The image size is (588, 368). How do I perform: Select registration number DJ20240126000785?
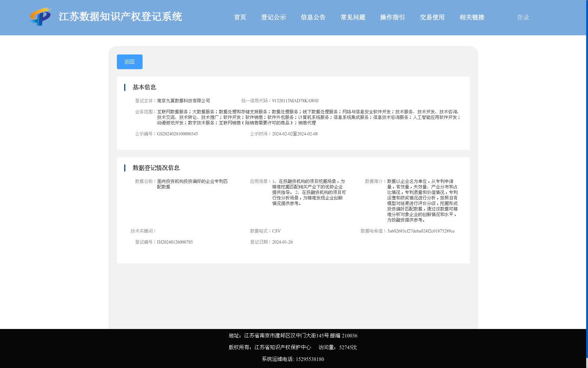pos(175,242)
